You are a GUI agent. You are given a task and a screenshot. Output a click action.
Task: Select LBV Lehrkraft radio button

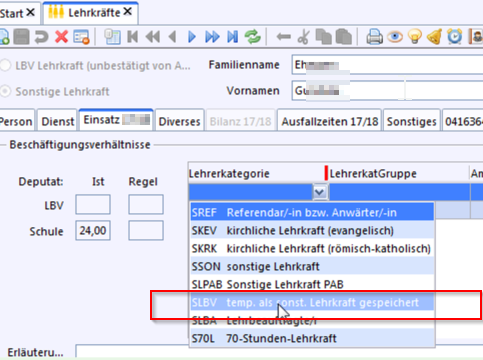[5, 65]
